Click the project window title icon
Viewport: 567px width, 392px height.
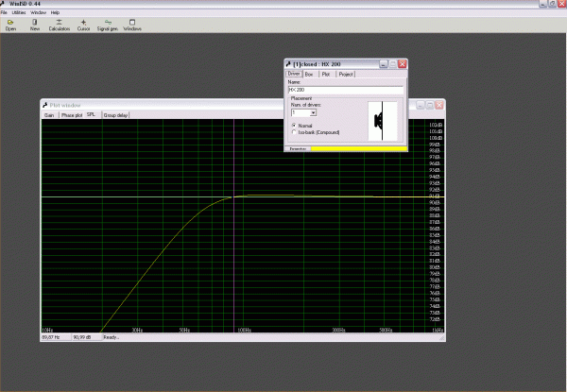pos(288,63)
